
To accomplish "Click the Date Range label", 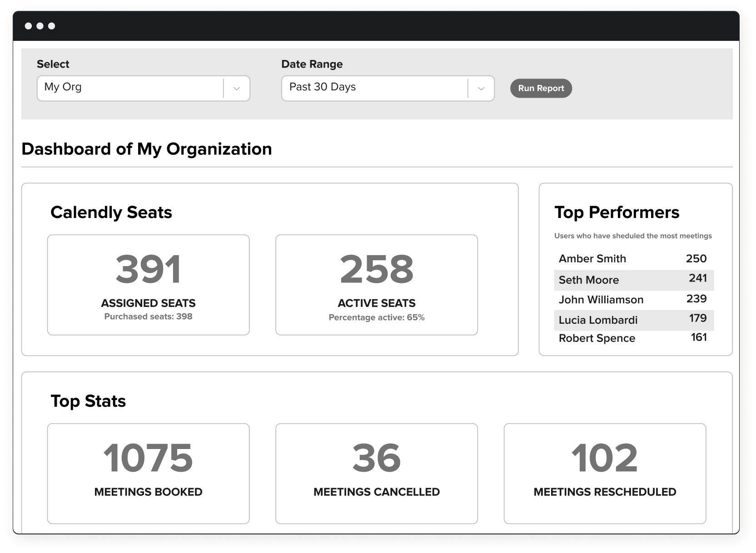I will tap(312, 64).
